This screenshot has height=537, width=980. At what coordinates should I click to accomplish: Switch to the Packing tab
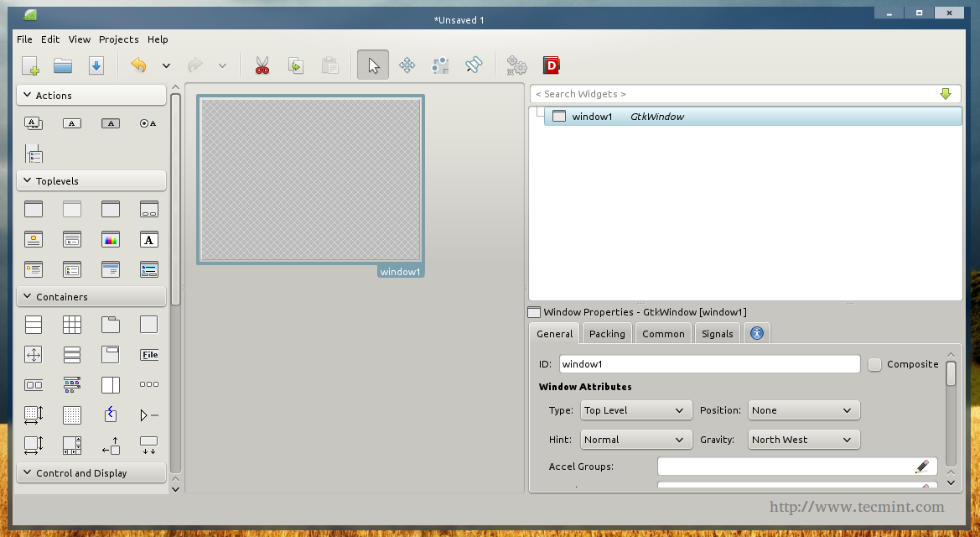point(607,334)
